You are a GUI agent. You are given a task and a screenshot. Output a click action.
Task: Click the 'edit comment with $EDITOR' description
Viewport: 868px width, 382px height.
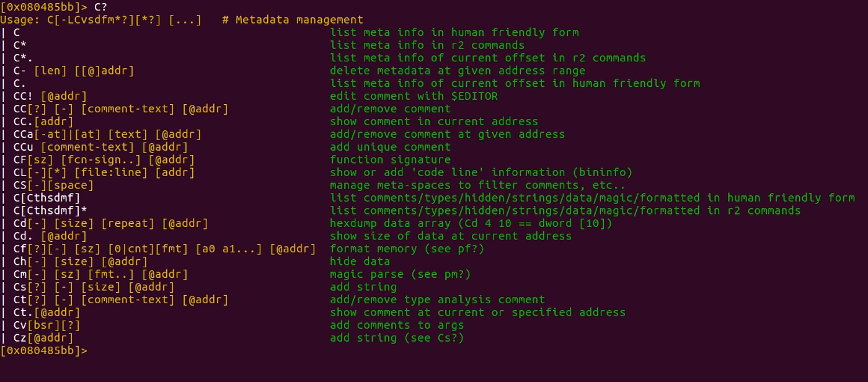click(x=414, y=96)
